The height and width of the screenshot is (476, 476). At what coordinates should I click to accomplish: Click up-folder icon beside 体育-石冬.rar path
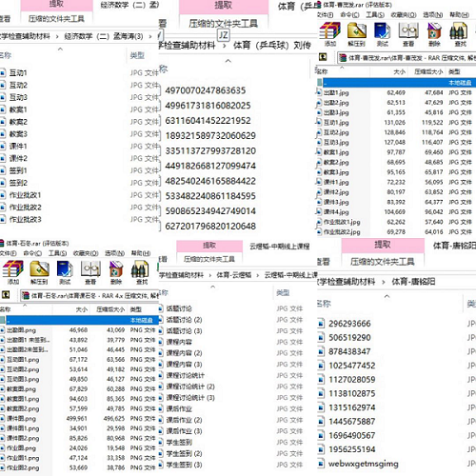click(6, 295)
